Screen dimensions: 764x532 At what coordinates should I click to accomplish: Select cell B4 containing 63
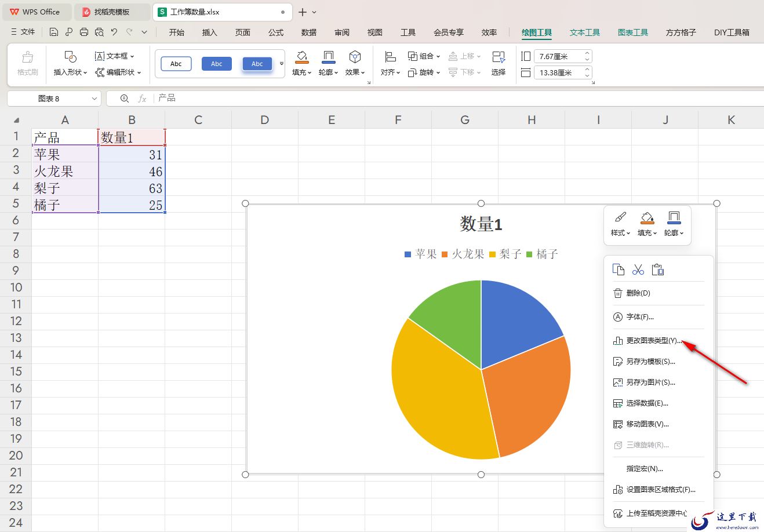coord(132,188)
